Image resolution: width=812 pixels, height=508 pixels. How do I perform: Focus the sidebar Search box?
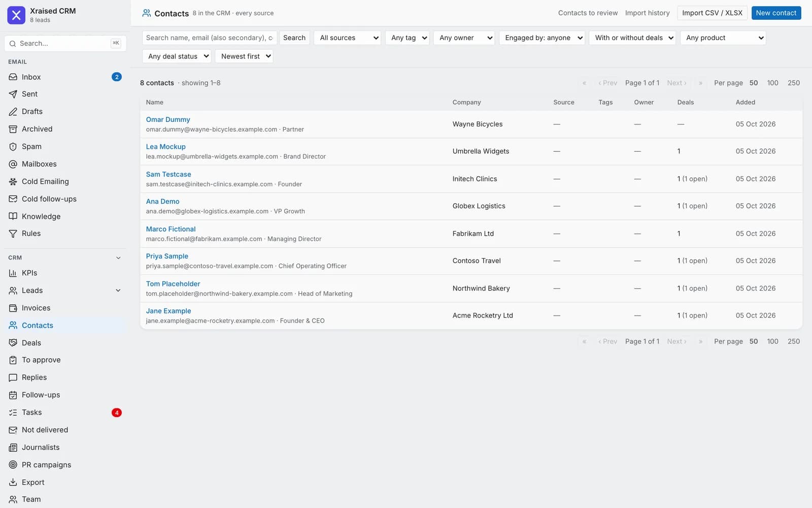65,44
